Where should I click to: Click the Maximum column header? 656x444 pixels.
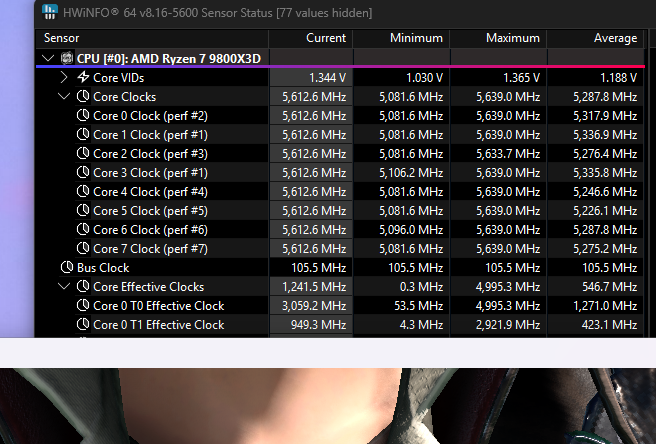[512, 38]
